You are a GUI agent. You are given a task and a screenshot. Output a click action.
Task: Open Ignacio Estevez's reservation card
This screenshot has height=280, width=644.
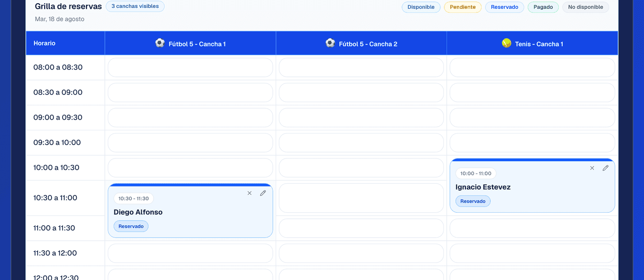click(x=532, y=186)
